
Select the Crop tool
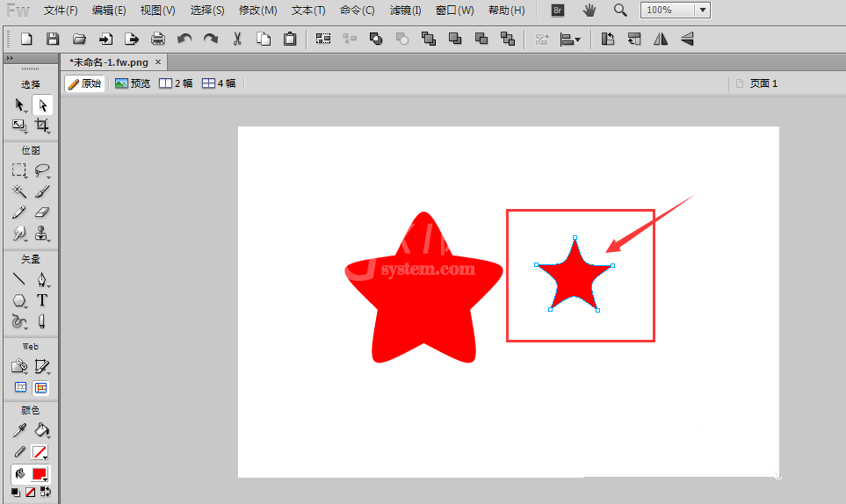(x=42, y=126)
